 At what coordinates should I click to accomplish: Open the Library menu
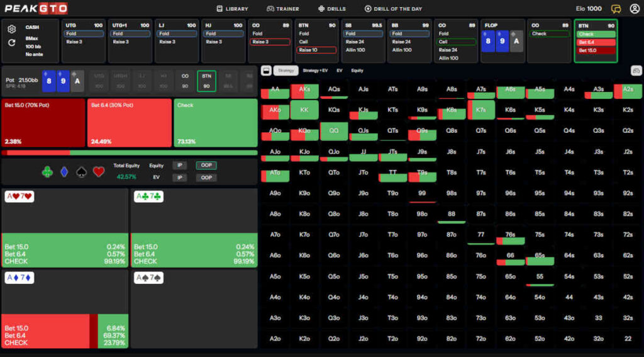pyautogui.click(x=232, y=9)
